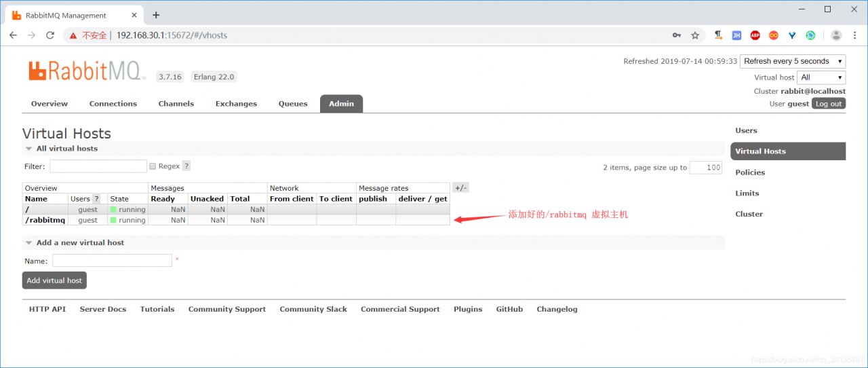868x368 pixels.
Task: Toggle the Regex checkbox
Action: coord(153,166)
